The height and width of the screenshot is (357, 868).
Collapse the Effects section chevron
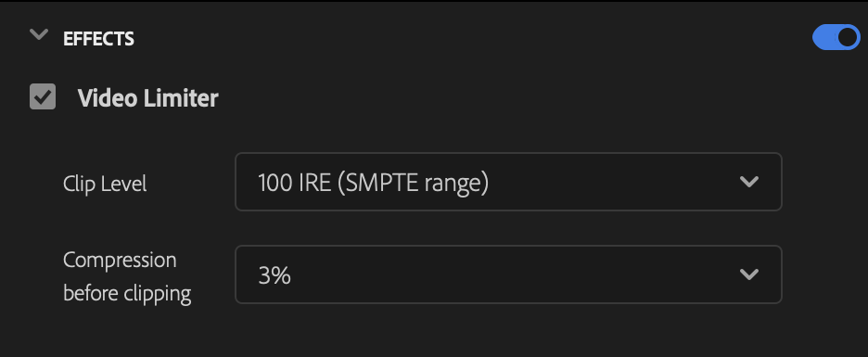(x=39, y=35)
